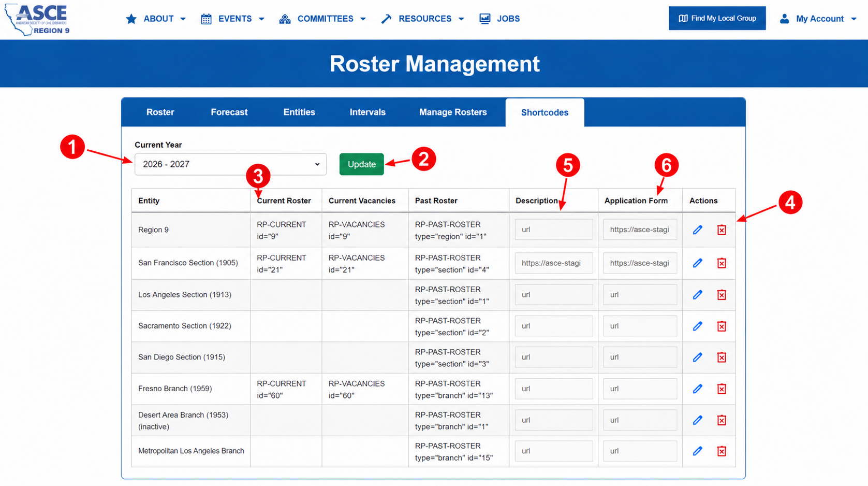Click San Francisco Section Description field
The image size is (868, 486).
pyautogui.click(x=554, y=263)
